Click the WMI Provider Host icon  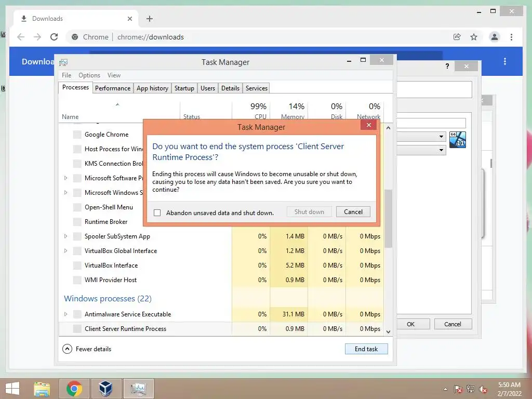tap(77, 280)
